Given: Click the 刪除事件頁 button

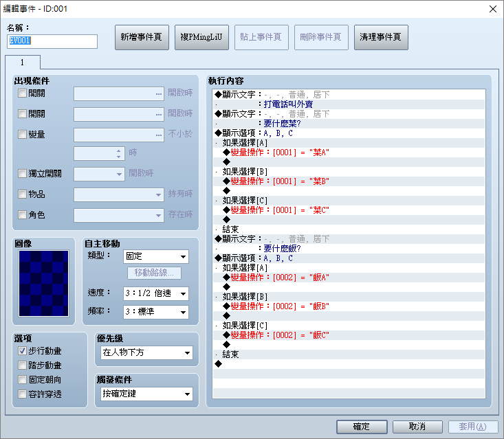Looking at the screenshot, I should click(x=321, y=37).
